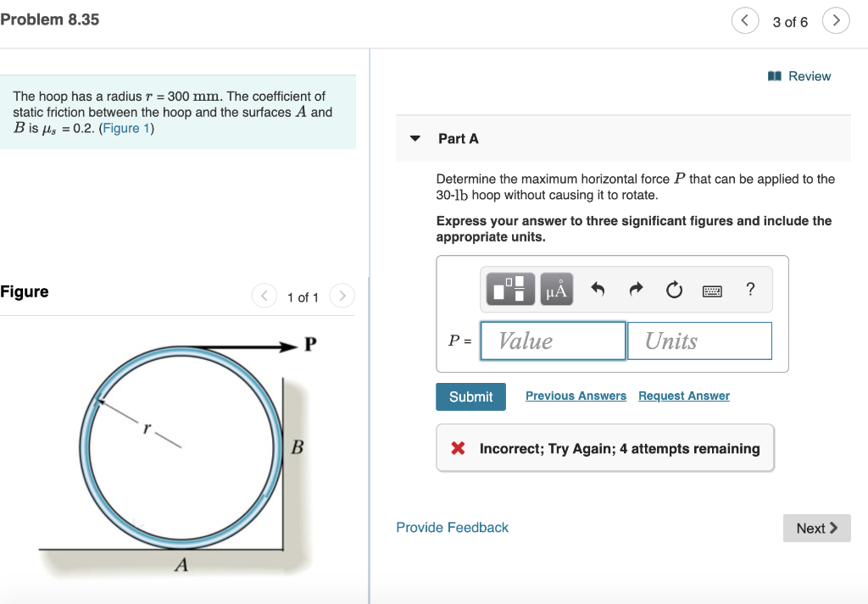Click the Review bookmark icon
868x604 pixels.
pos(774,75)
